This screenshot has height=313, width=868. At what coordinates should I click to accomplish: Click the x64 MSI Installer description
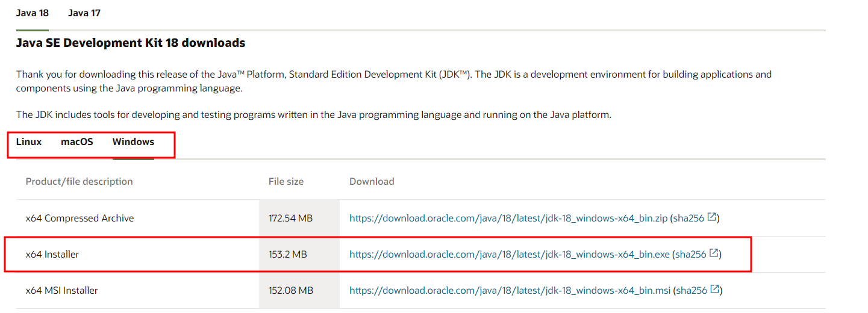coord(61,290)
